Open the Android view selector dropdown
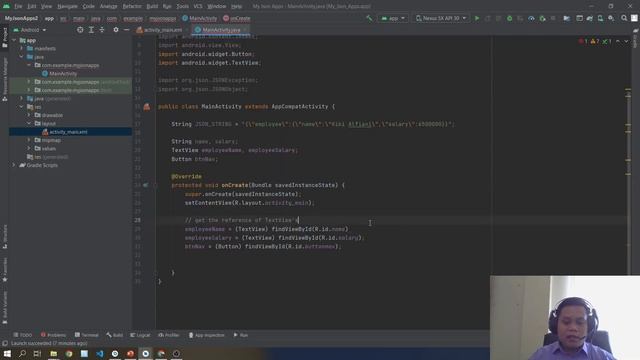640x360 pixels. [x=30, y=30]
